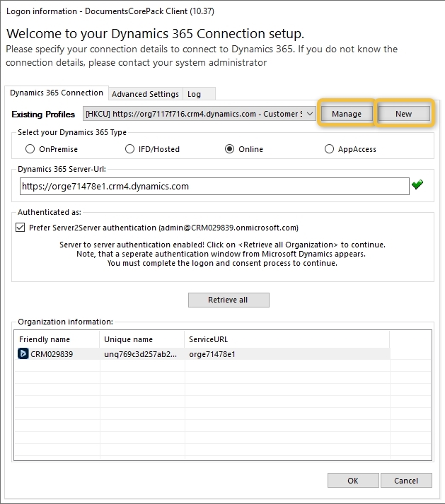The image size is (445, 504).
Task: Sort by Friendly name column header
Action: tap(57, 339)
